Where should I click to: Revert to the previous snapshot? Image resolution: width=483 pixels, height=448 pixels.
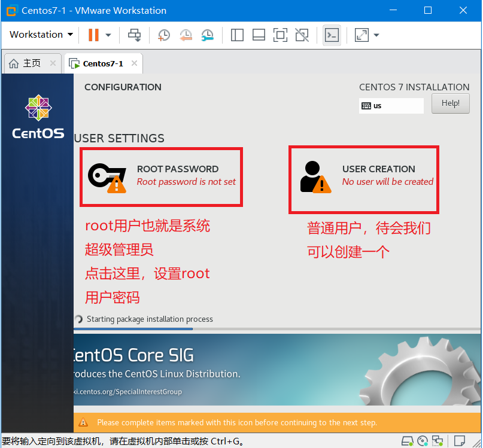pyautogui.click(x=186, y=35)
